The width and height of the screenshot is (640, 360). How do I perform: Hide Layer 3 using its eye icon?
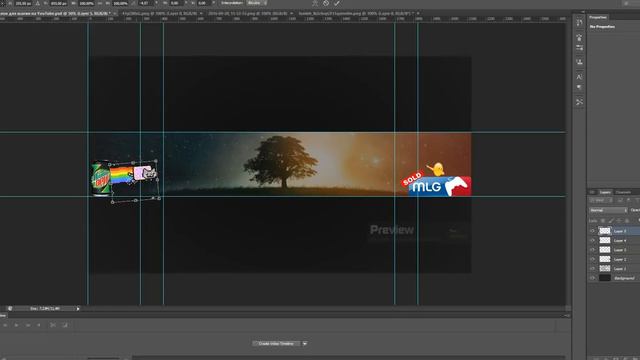(592, 250)
